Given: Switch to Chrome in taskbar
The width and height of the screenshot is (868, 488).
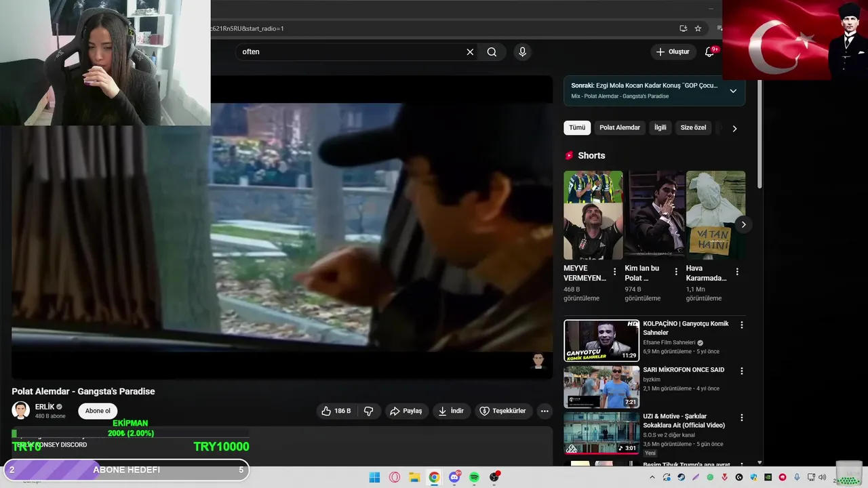Looking at the screenshot, I should 434,477.
